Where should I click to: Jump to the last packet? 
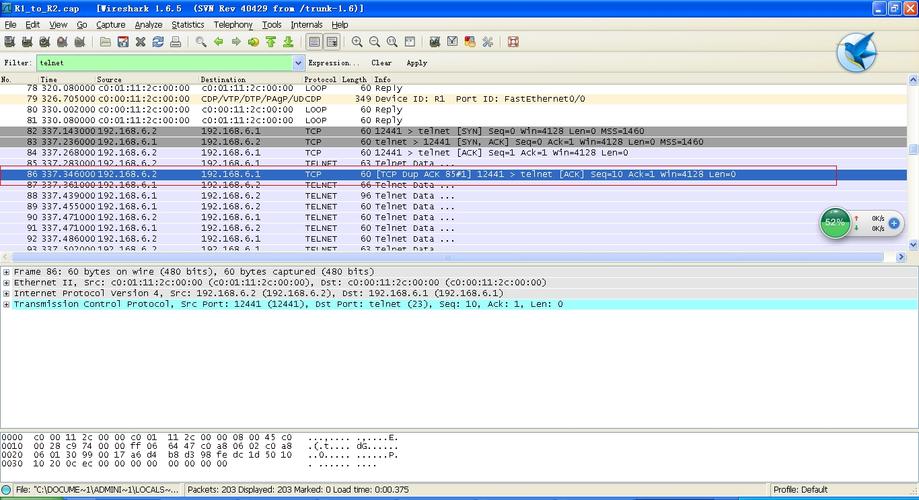click(x=288, y=42)
